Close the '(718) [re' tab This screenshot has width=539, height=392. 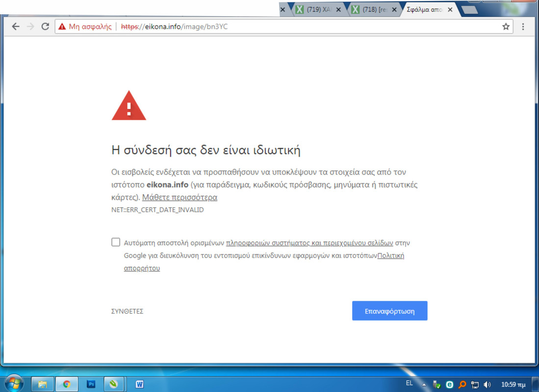pos(394,10)
